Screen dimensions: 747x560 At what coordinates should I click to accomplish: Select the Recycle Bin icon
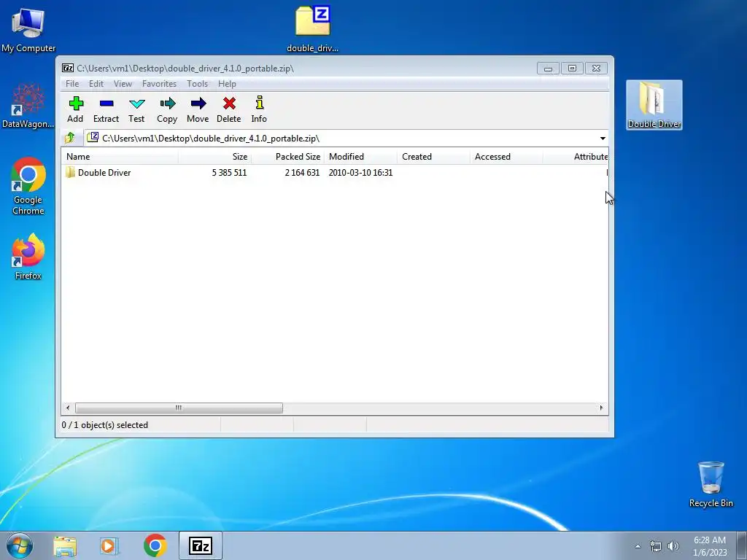pyautogui.click(x=711, y=484)
